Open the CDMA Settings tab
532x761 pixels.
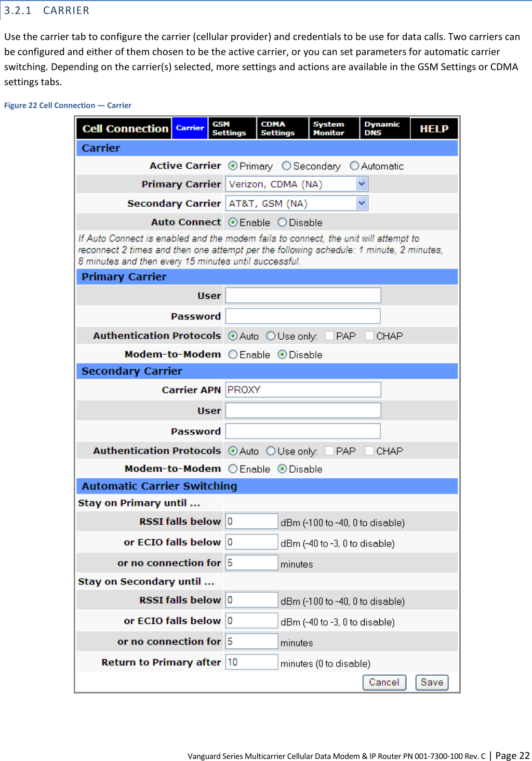point(282,128)
